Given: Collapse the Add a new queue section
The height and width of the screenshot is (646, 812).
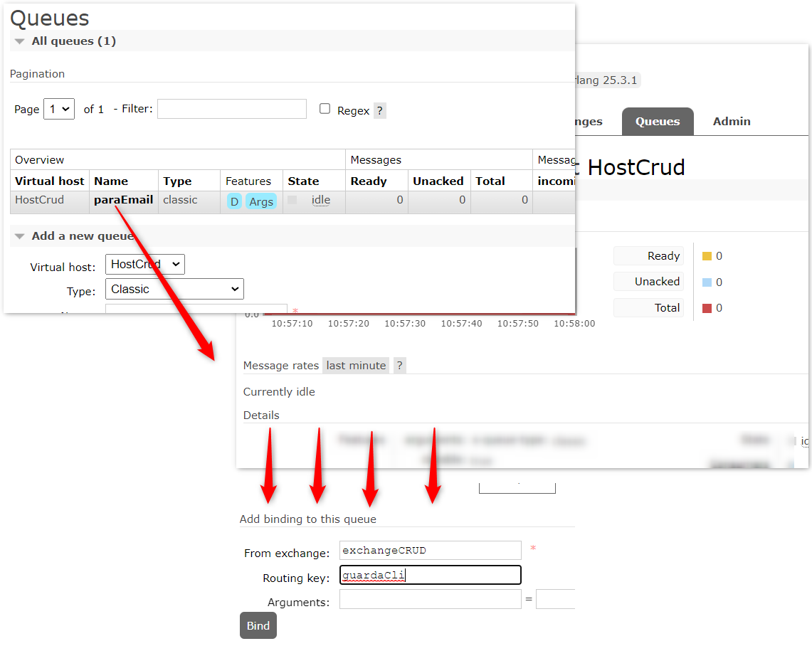Looking at the screenshot, I should tap(19, 236).
